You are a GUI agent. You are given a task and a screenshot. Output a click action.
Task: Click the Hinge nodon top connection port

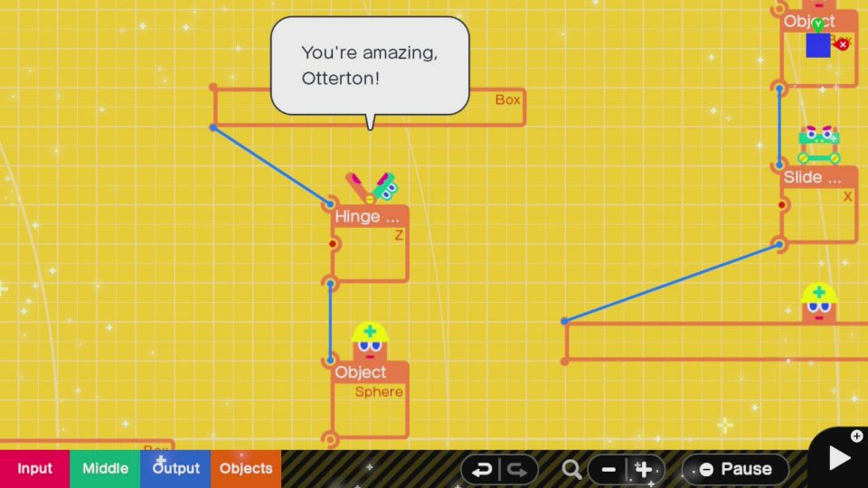coord(331,203)
